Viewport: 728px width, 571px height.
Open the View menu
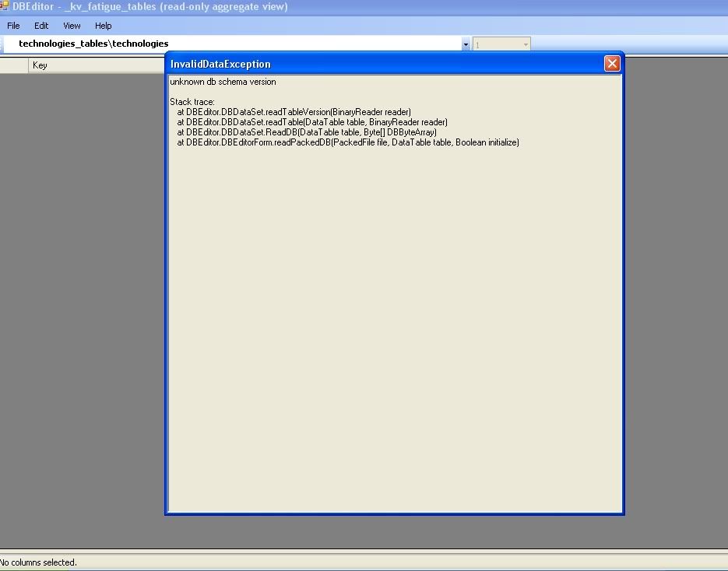click(x=72, y=26)
